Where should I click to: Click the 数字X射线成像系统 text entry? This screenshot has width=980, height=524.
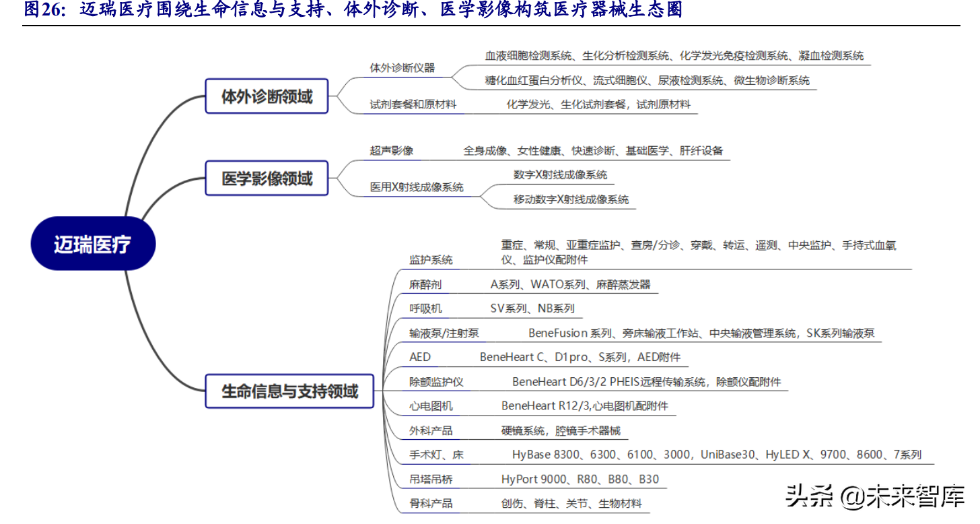tap(561, 174)
